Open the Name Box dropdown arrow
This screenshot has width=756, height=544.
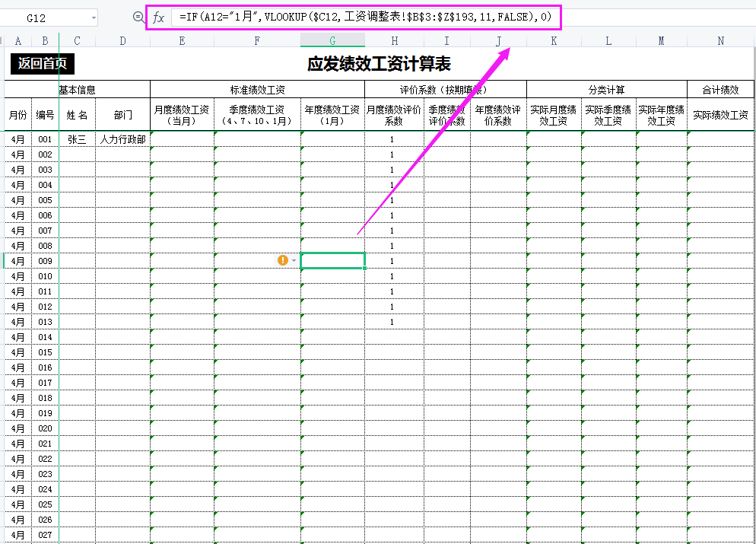tap(94, 18)
